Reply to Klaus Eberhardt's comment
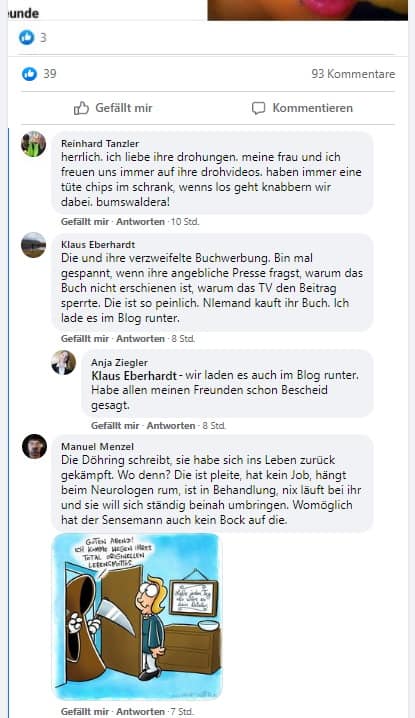This screenshot has height=718, width=415. pos(140,339)
